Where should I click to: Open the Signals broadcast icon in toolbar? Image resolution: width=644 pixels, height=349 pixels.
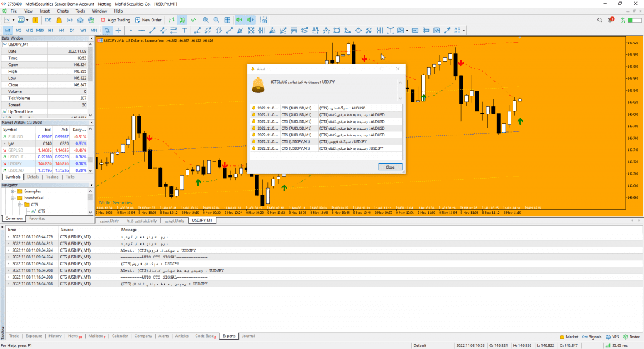tap(69, 19)
